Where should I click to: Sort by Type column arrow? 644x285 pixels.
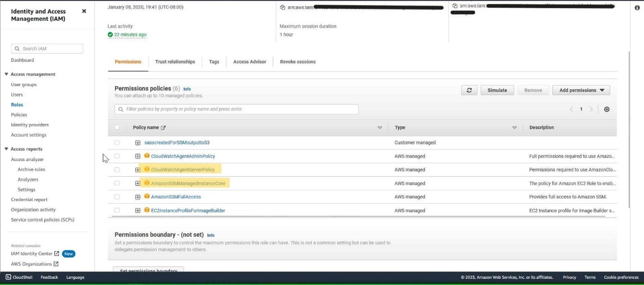514,128
